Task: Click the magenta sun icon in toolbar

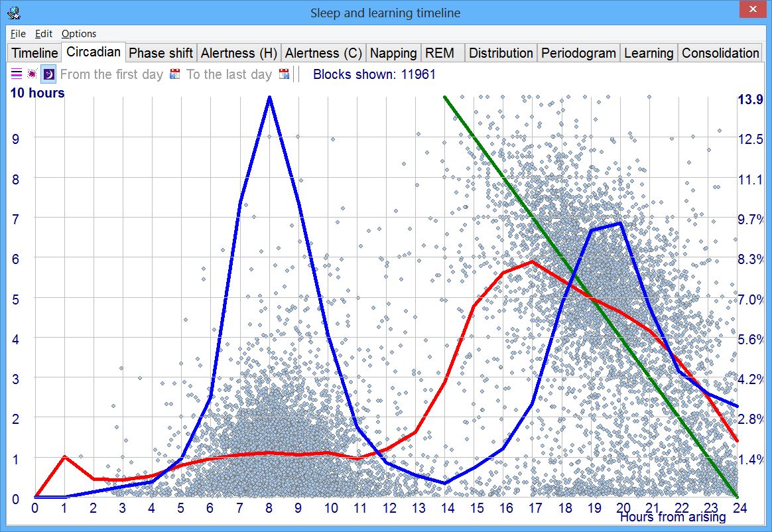Action: point(32,74)
